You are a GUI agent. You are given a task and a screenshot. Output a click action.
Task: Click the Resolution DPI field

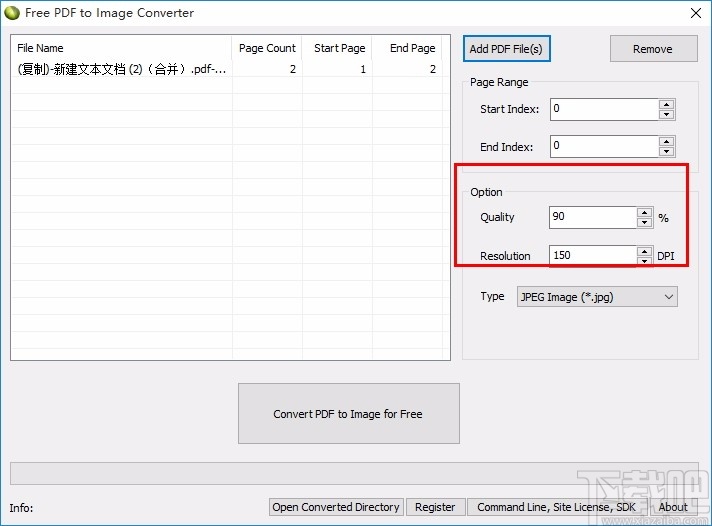tap(593, 256)
